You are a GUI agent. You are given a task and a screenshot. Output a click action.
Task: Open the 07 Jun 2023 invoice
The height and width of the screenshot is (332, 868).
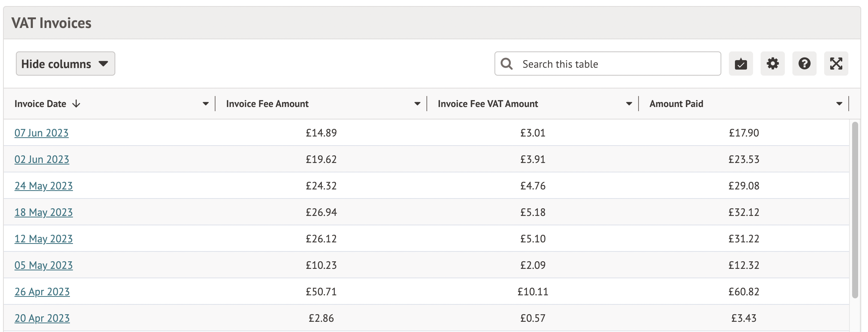point(42,133)
